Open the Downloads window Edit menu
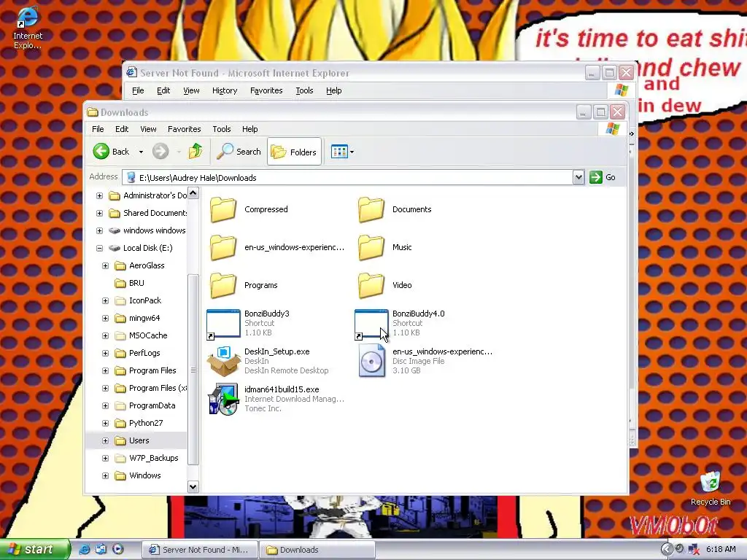The height and width of the screenshot is (560, 747). pos(122,129)
